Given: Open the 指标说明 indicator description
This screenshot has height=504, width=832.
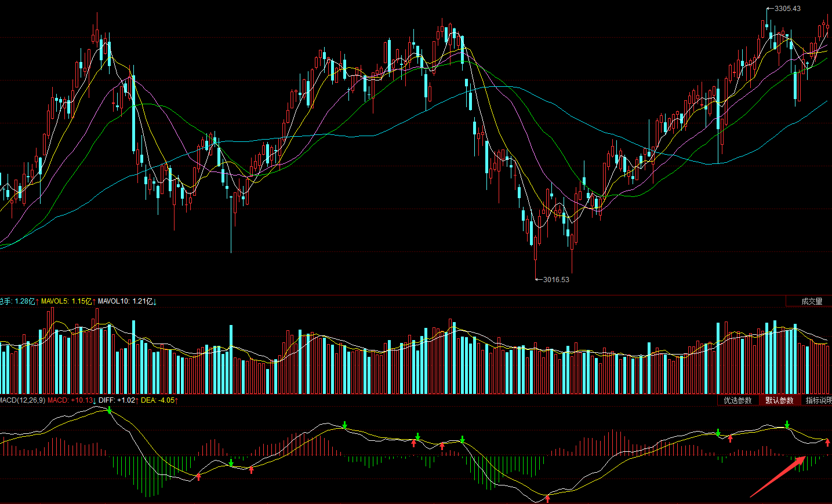Looking at the screenshot, I should pyautogui.click(x=818, y=400).
